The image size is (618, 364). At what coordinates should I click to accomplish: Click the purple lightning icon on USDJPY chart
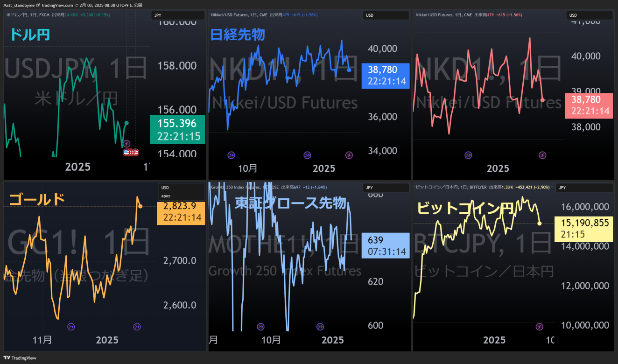pyautogui.click(x=126, y=144)
